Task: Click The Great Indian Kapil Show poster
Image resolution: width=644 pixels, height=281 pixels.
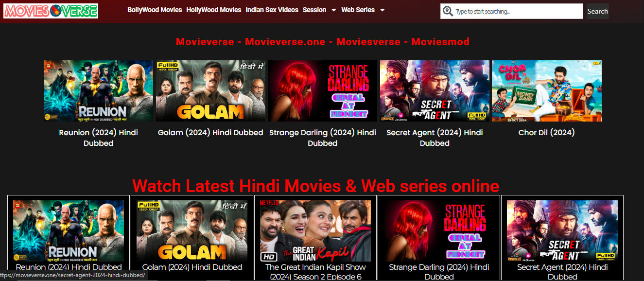Action: 315,231
